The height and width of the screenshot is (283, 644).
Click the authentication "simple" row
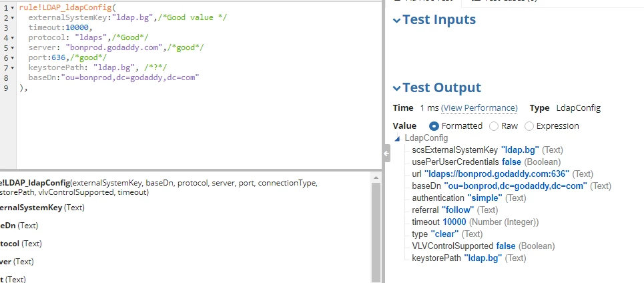click(x=469, y=198)
